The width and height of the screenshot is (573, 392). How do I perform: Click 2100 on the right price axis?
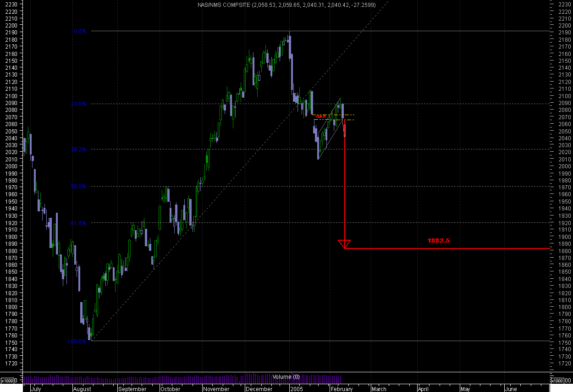(564, 96)
